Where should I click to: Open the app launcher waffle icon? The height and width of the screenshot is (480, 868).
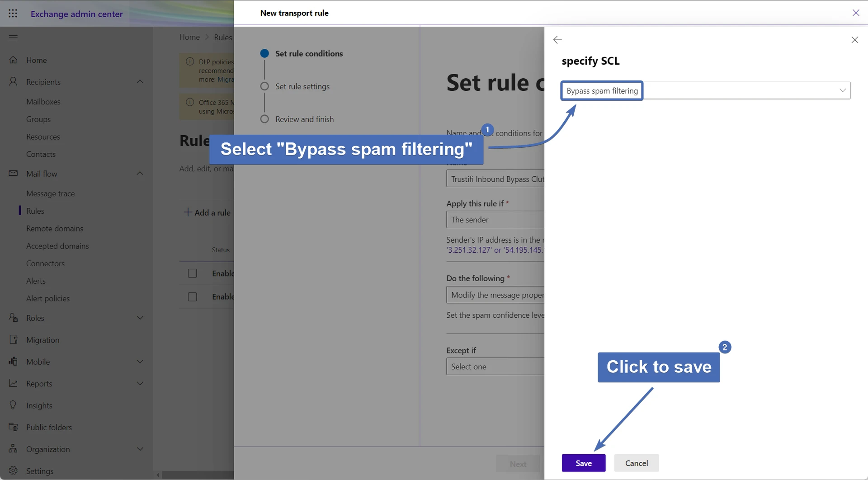pos(13,14)
